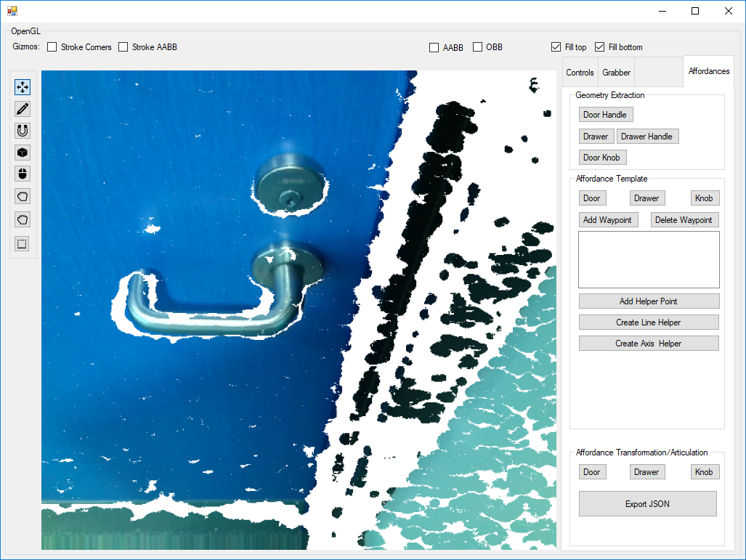Image resolution: width=746 pixels, height=560 pixels.
Task: Click the Create Axis Helper button
Action: click(x=649, y=344)
